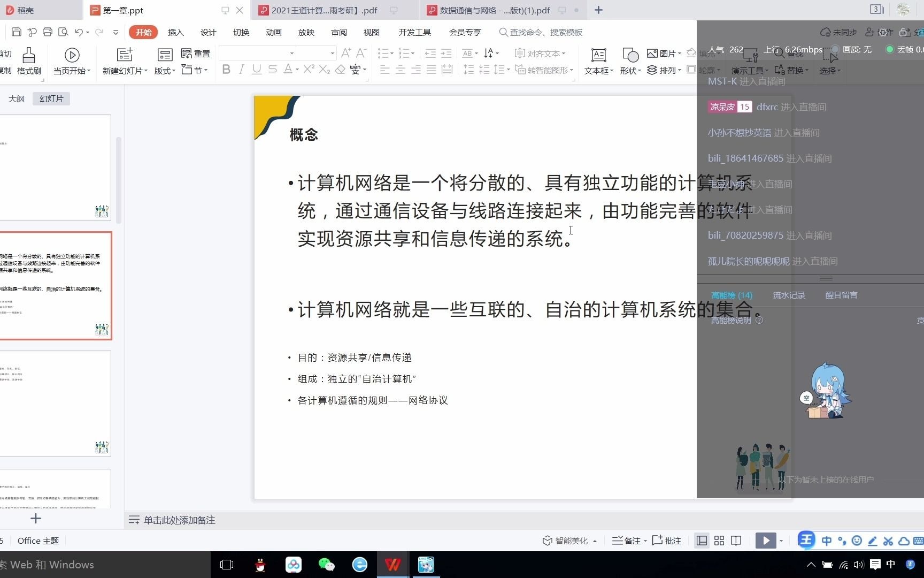Viewport: 924px width, 578px height.
Task: Align text right
Action: coord(416,70)
